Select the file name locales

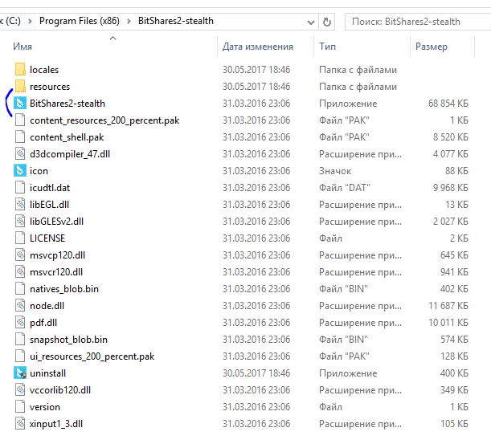tap(44, 70)
